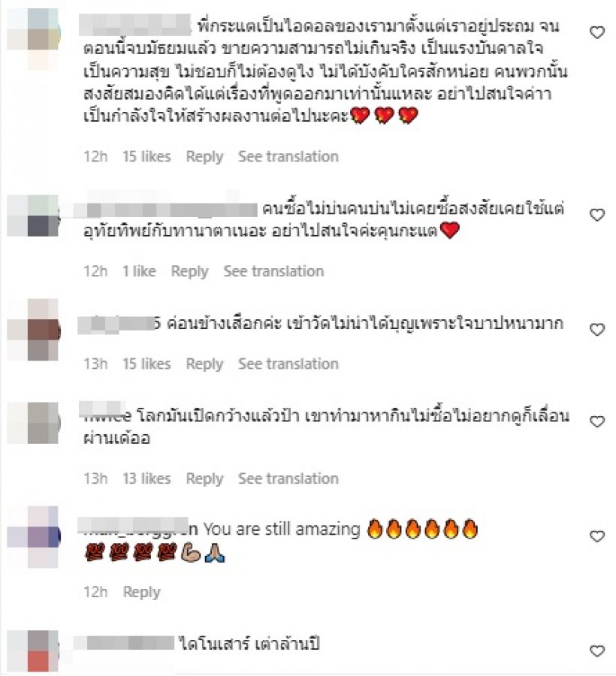Like the 'You are still amazing' comment
Screen dimensions: 616x676
pyautogui.click(x=596, y=536)
